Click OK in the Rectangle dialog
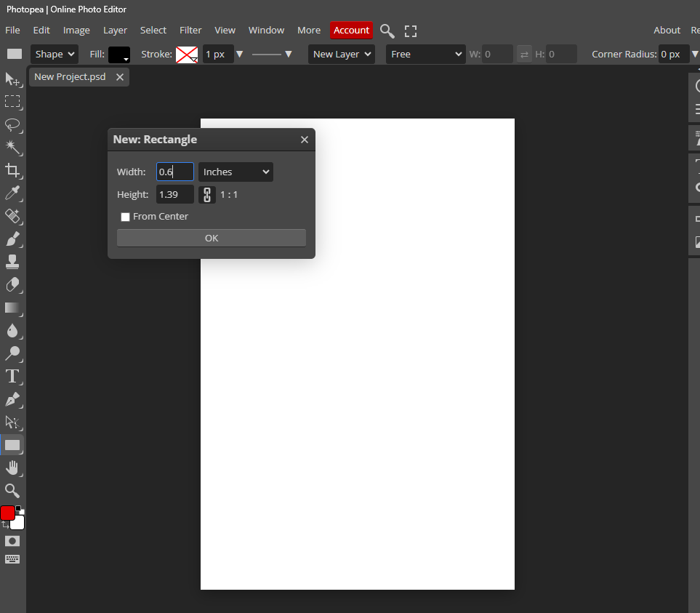This screenshot has width=700, height=613. click(212, 239)
